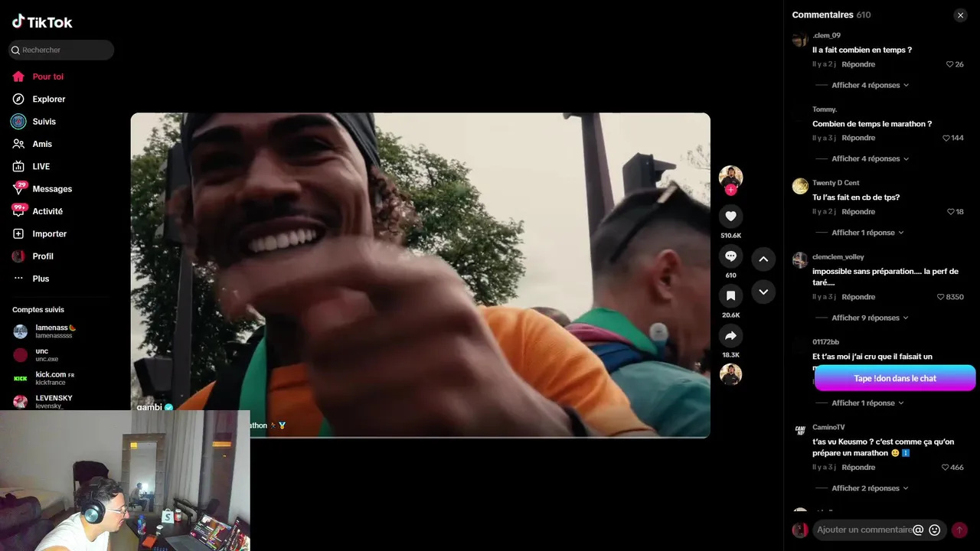Share the video with arrow icon

tap(730, 335)
